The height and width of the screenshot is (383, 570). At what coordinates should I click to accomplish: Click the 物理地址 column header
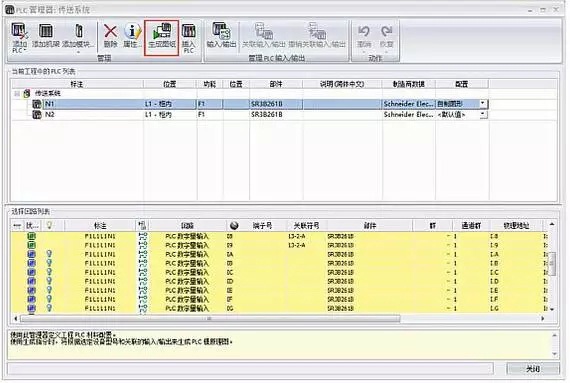click(516, 226)
